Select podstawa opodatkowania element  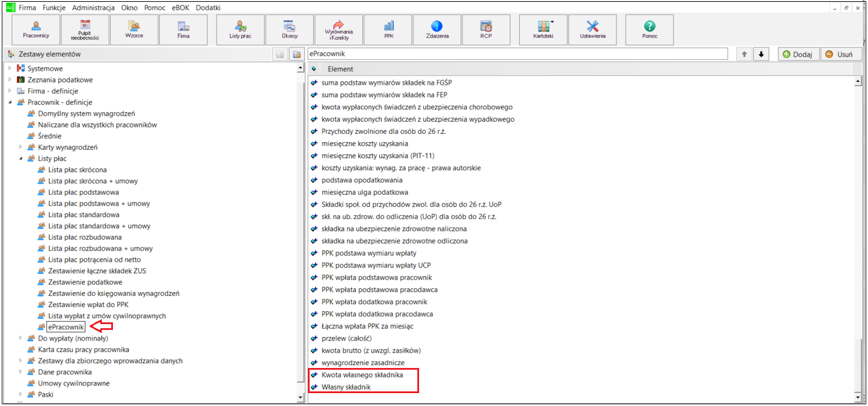[362, 180]
